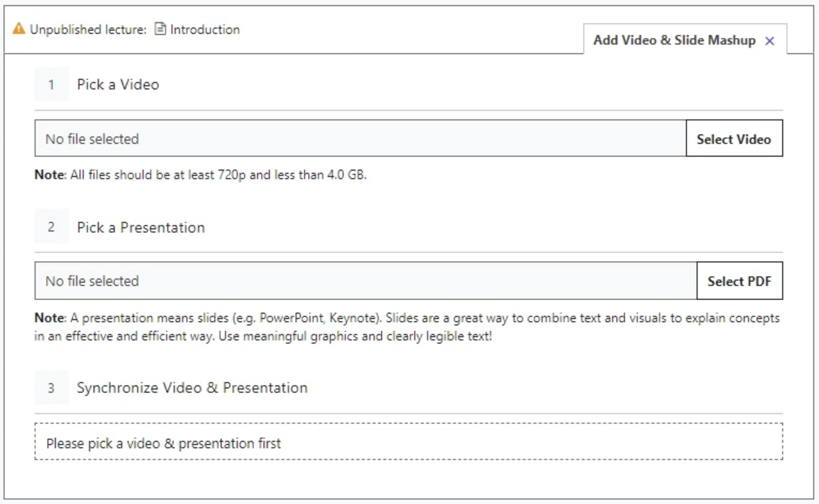Click the orange warning triangle icon
Screen dimensions: 819x504
[19, 29]
